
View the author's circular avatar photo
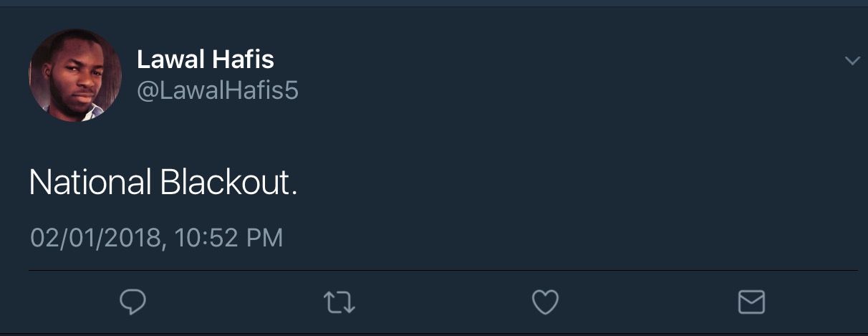tap(75, 75)
